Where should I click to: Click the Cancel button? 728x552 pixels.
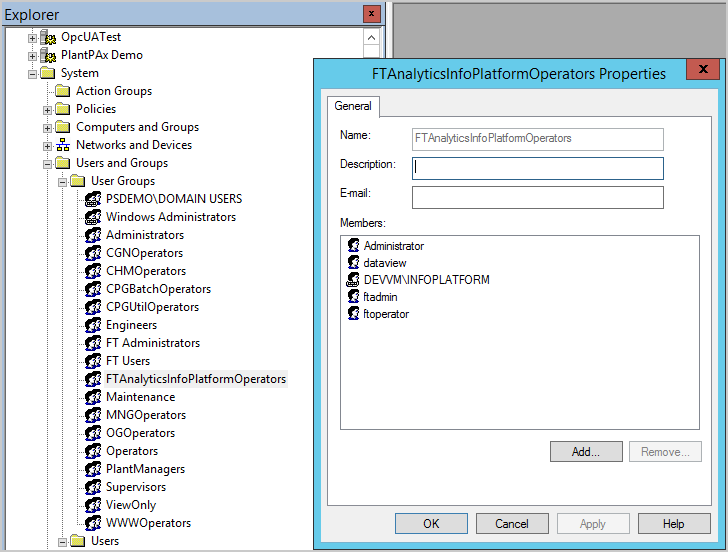(512, 524)
